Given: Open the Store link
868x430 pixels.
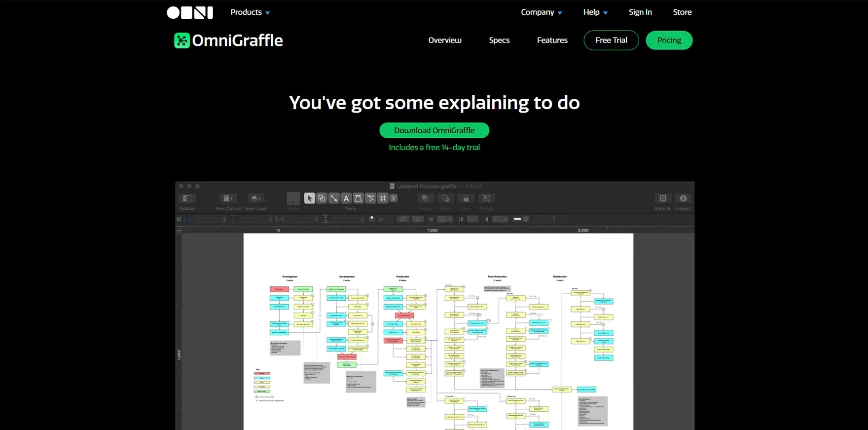Looking at the screenshot, I should (682, 12).
